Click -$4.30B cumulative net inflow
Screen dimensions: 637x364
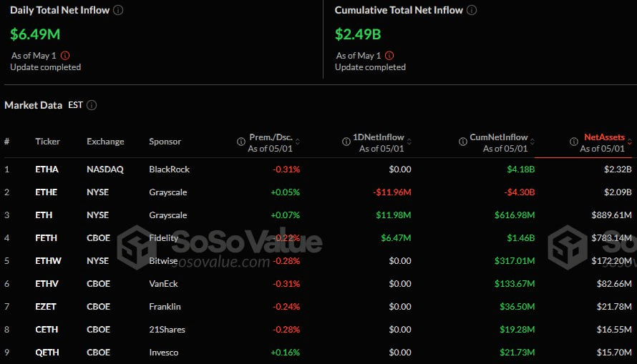pos(519,192)
